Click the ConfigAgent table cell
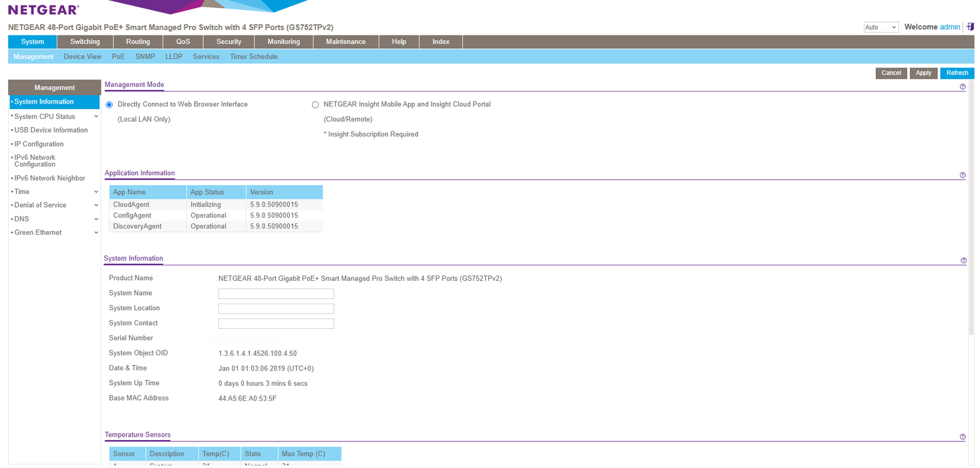The height and width of the screenshot is (468, 980). coord(148,215)
